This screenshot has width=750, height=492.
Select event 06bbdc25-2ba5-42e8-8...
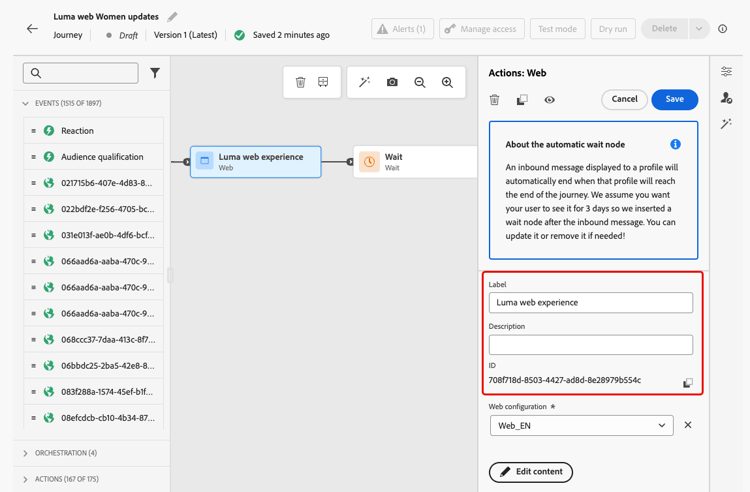tap(94, 365)
